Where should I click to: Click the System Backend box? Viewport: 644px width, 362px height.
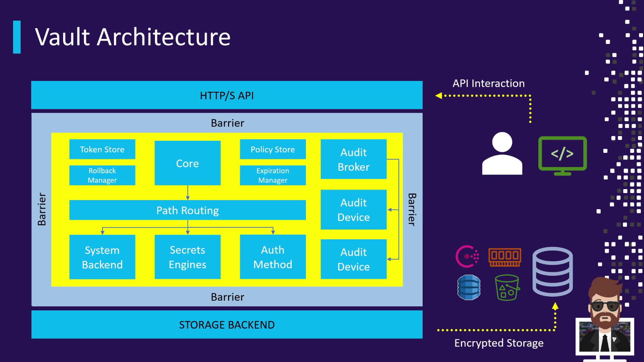click(x=102, y=257)
